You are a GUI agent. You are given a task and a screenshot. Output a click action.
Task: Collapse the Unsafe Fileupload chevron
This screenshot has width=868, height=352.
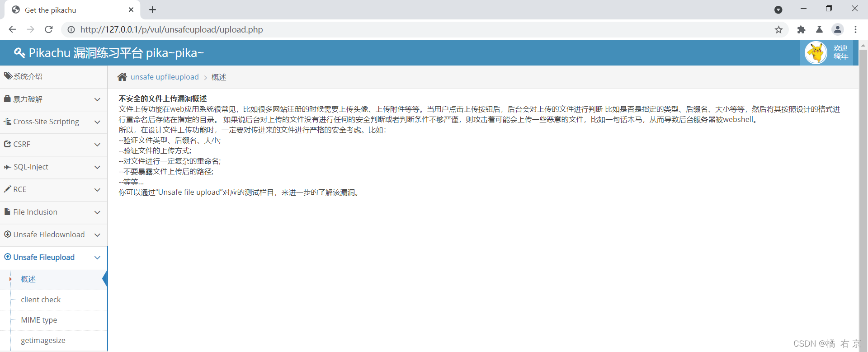pyautogui.click(x=97, y=258)
